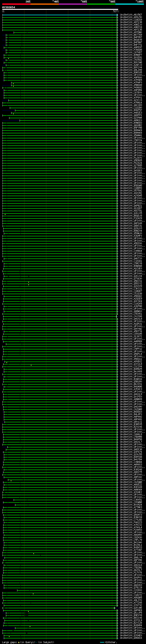
Task: Select label UniRef100_C4JSG6
Action: (x=131, y=316)
